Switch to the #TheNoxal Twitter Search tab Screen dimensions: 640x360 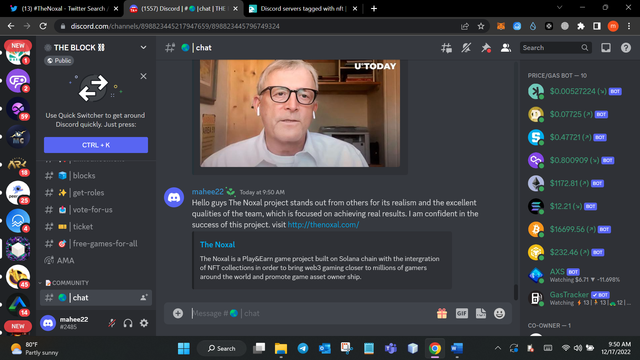(x=63, y=9)
